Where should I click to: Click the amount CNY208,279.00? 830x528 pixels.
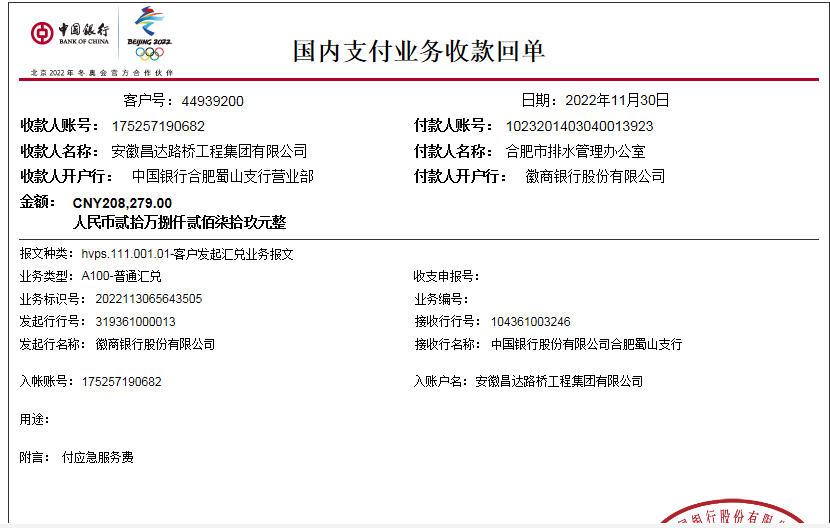click(x=122, y=203)
